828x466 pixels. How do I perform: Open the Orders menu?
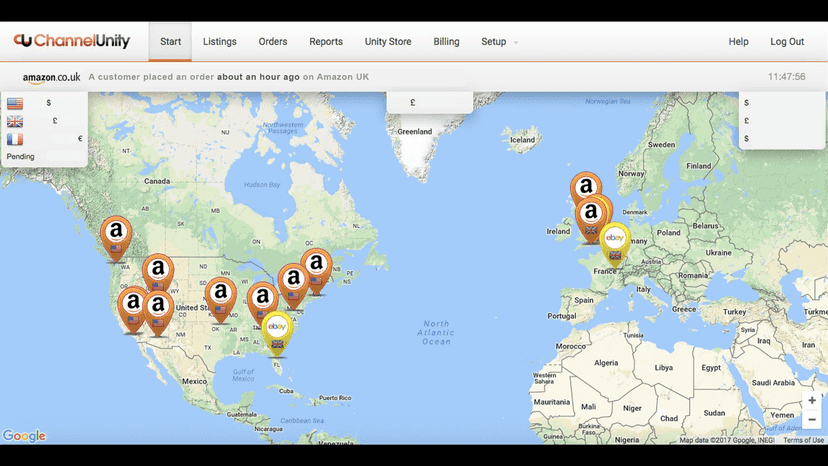pos(273,42)
